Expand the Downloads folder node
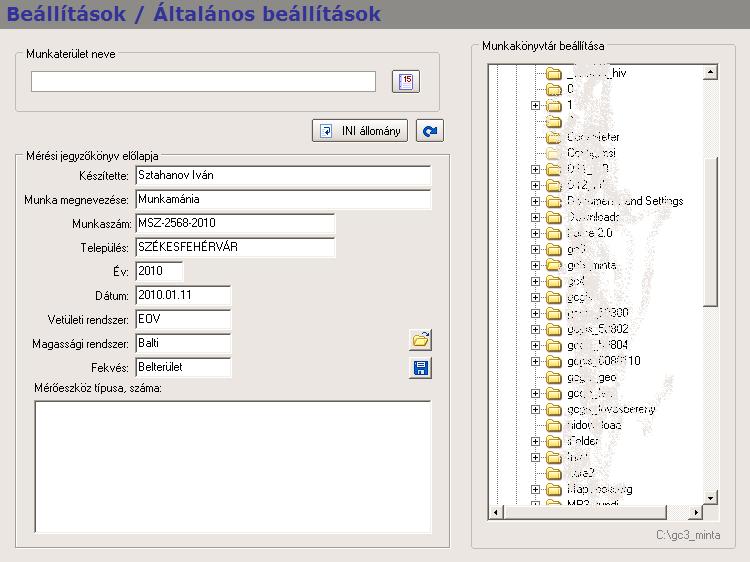Viewport: 750px width, 562px height. 535,218
